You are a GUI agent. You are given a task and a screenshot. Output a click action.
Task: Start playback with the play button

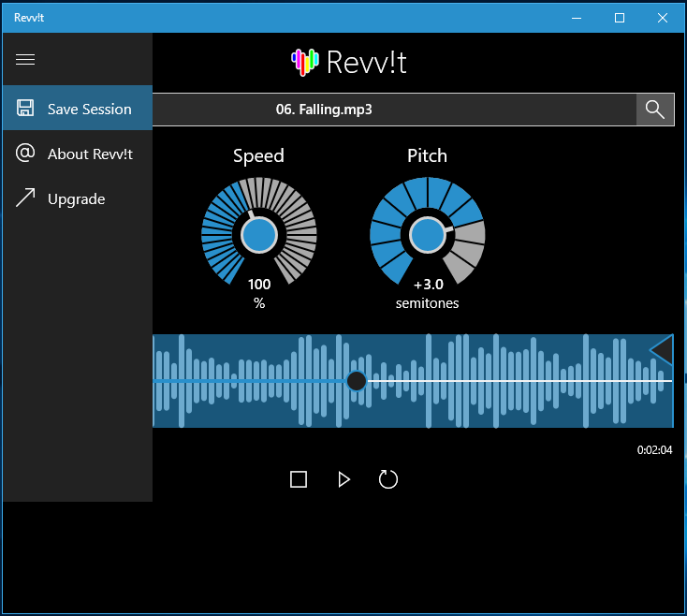(x=343, y=479)
